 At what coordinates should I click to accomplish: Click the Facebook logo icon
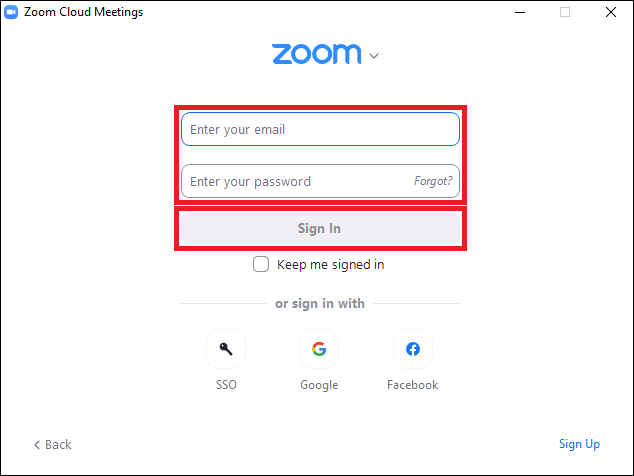412,349
